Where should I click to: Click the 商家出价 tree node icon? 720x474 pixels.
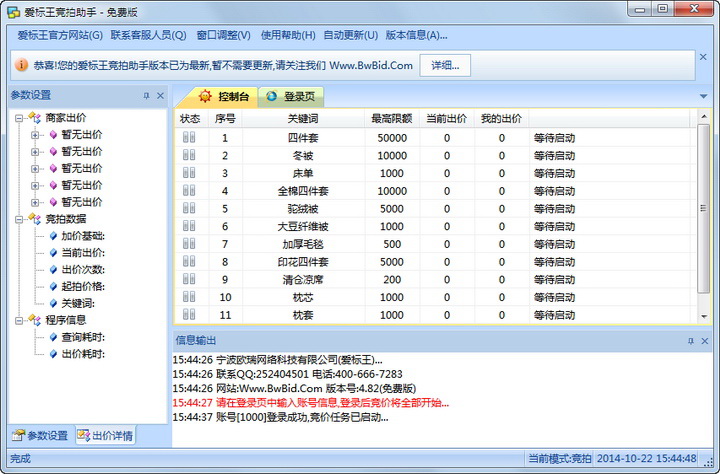(x=35, y=118)
